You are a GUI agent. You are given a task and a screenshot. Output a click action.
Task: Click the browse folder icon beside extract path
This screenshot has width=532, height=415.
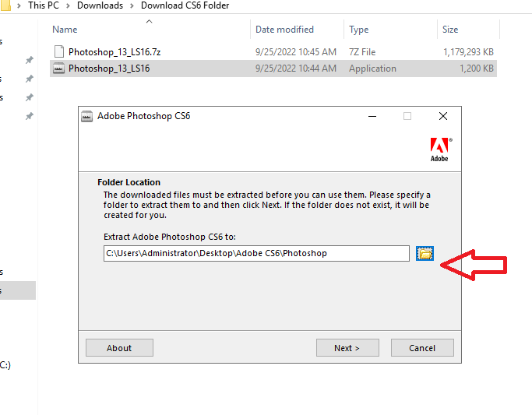coord(425,254)
